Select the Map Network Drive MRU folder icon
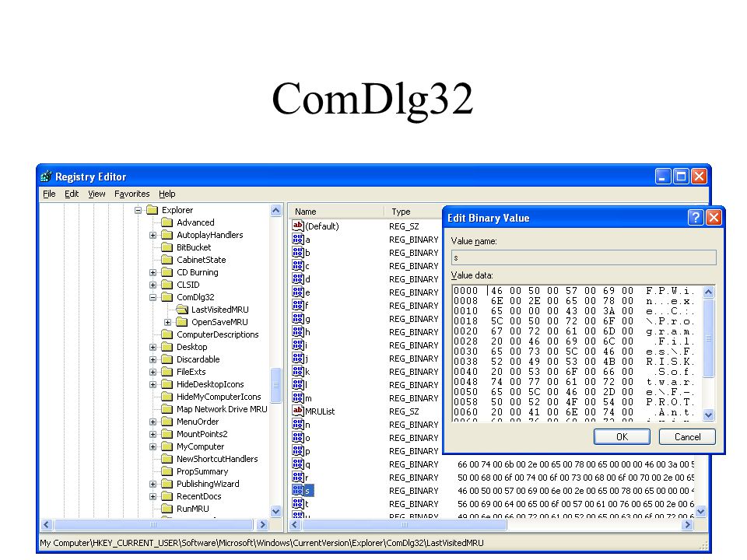The height and width of the screenshot is (560, 747). tap(167, 409)
